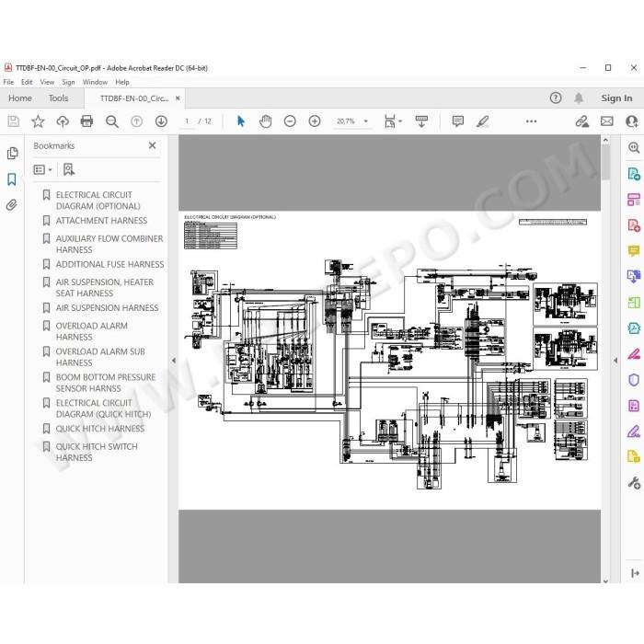Collapse the right tools pane arrow

point(615,361)
